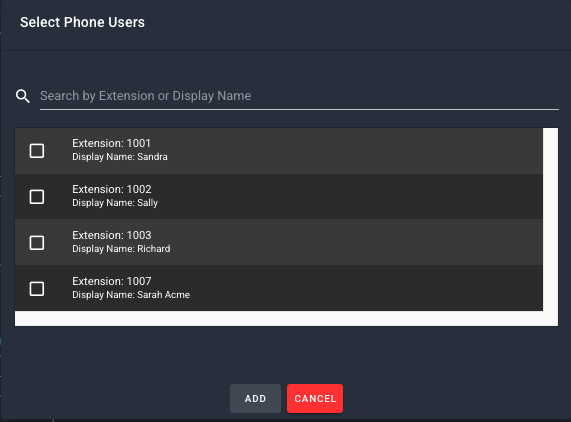The width and height of the screenshot is (571, 422).
Task: Click the white vertical scrollbar track beside the list
Action: [550, 219]
